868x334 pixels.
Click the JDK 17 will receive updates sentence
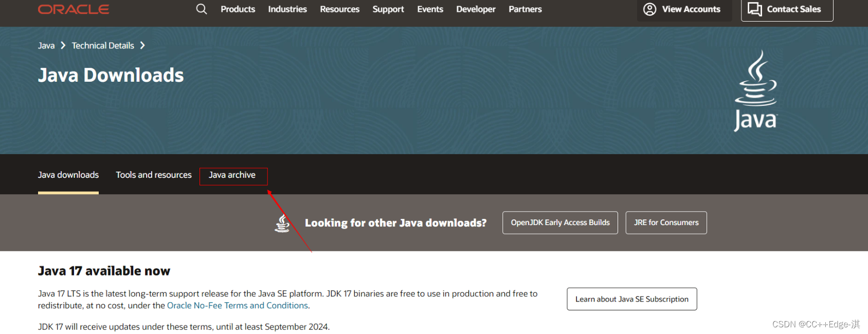tap(184, 327)
